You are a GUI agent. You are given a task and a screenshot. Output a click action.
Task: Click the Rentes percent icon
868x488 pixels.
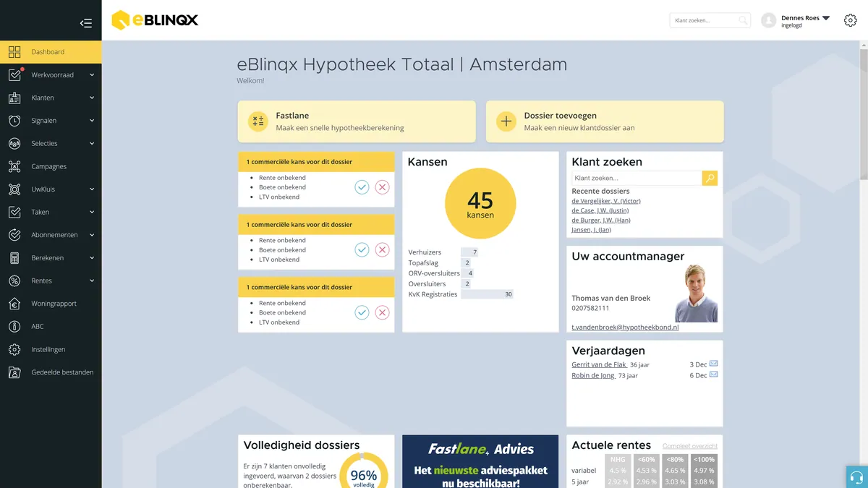[14, 281]
